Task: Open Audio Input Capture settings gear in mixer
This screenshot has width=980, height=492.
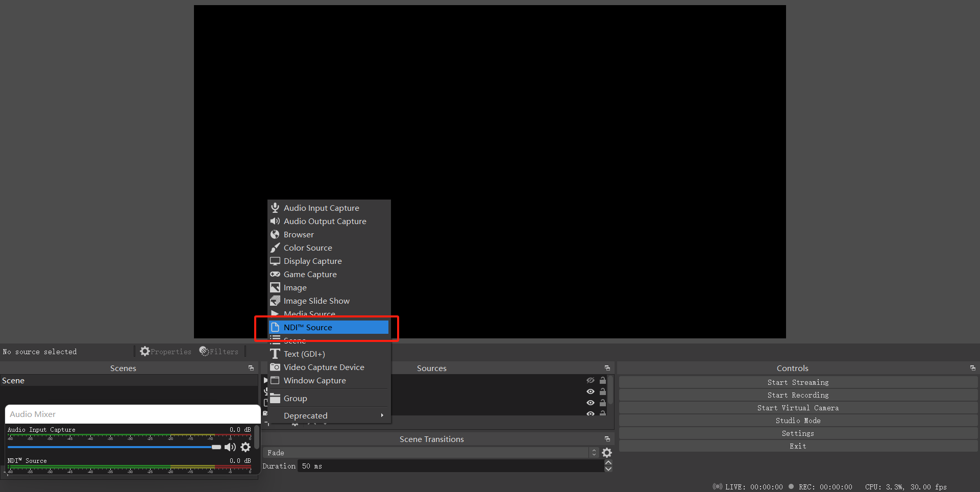Action: pos(246,447)
